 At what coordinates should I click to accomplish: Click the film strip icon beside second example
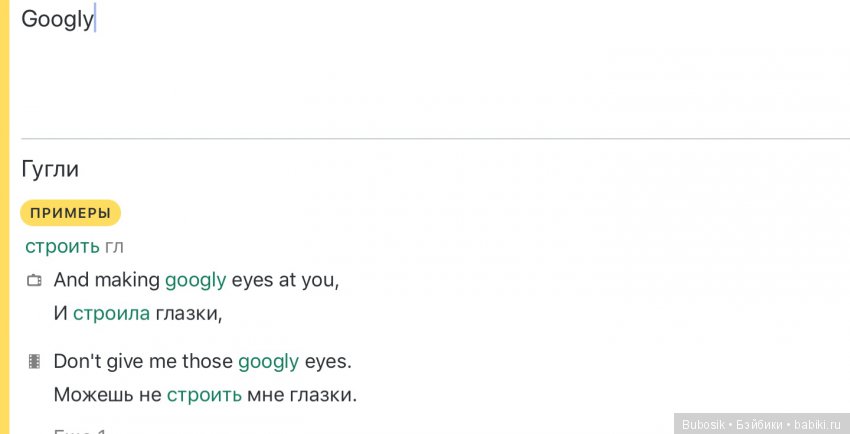tap(33, 362)
